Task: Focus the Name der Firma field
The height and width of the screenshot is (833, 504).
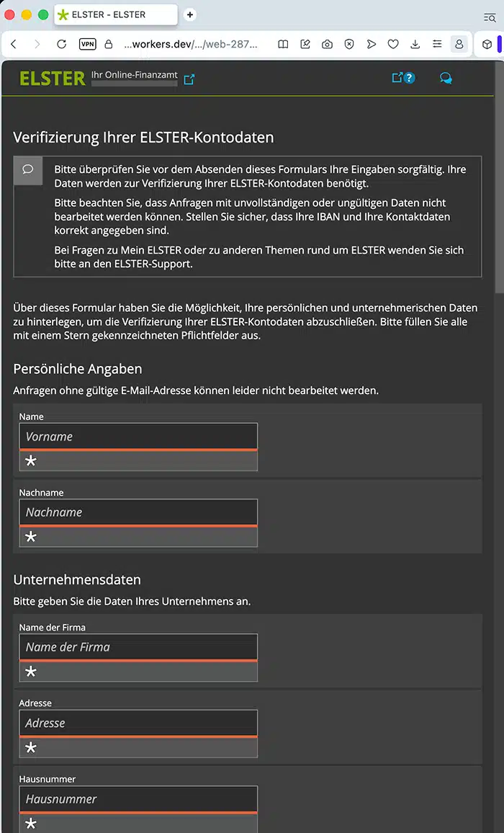Action: click(138, 647)
